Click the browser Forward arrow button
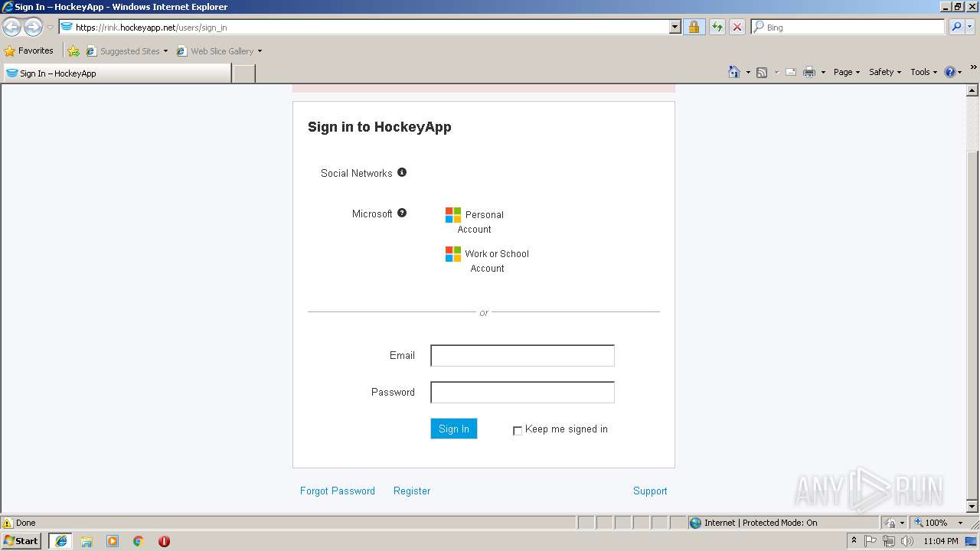 pyautogui.click(x=33, y=27)
